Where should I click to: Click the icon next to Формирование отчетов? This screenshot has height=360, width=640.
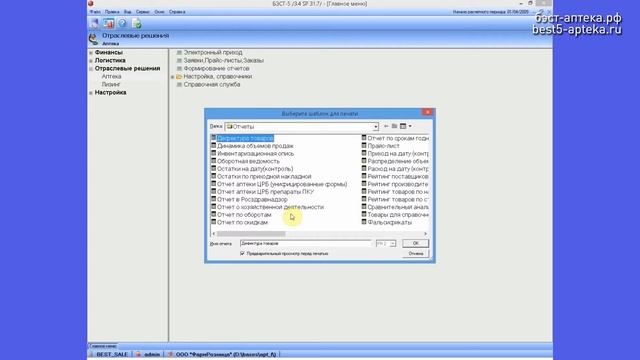coord(179,69)
